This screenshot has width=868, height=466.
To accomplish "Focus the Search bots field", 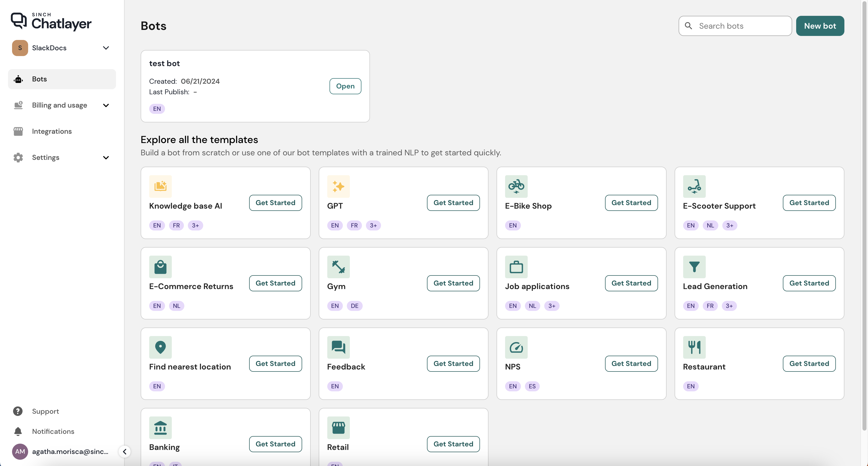I will [741, 26].
